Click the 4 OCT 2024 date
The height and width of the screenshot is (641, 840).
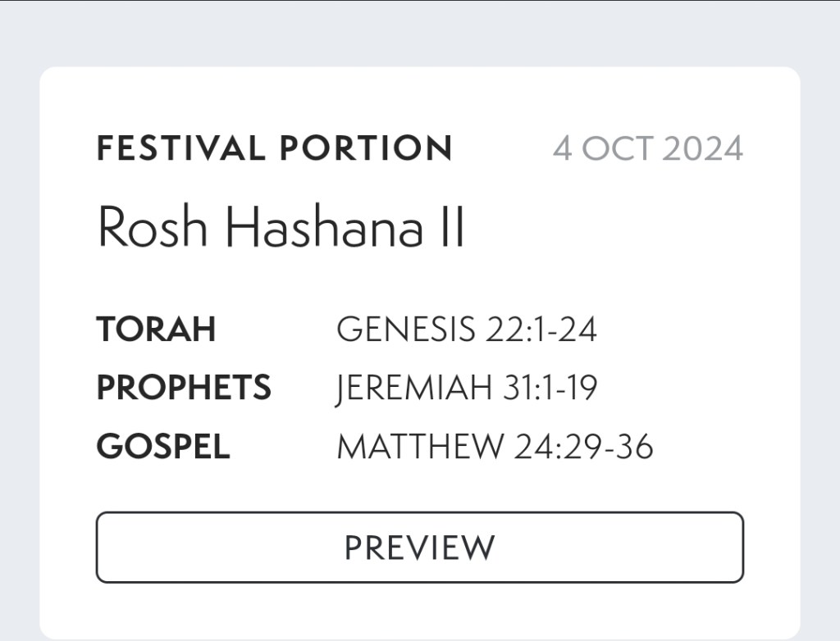coord(647,149)
